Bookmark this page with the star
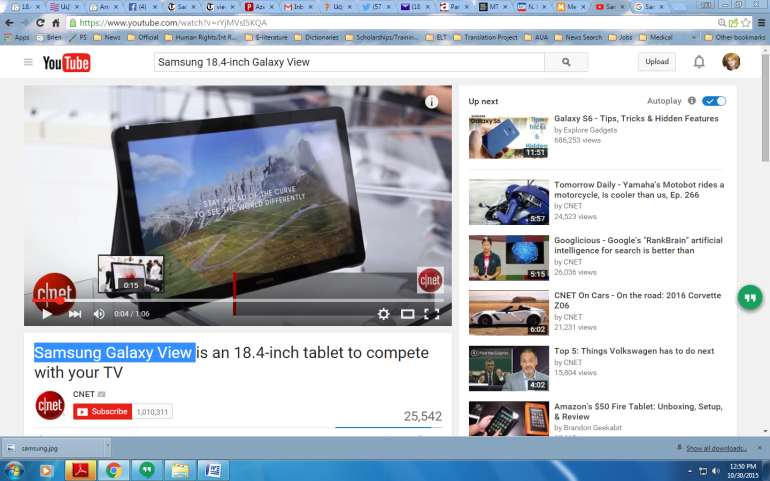770x481 pixels. (746, 23)
